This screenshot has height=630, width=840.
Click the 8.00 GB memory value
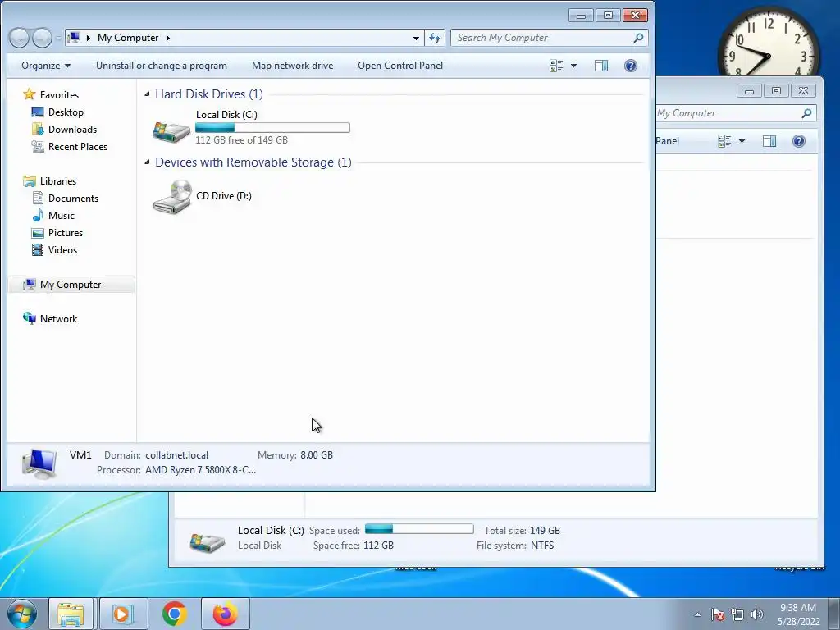coord(317,455)
